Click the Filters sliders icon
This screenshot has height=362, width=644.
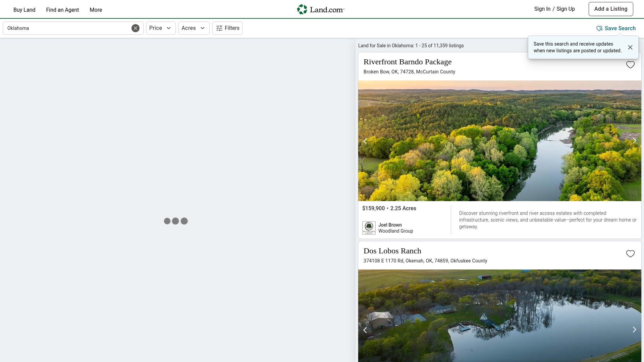(x=219, y=28)
